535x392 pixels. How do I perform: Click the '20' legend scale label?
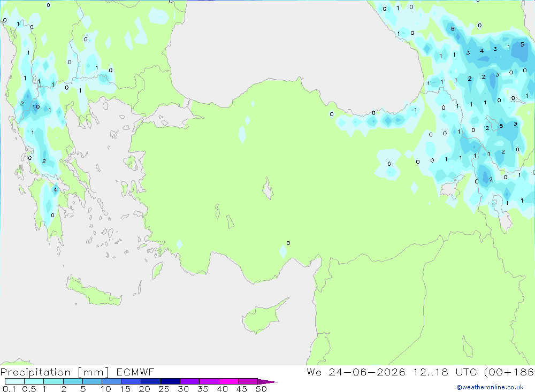(144, 389)
